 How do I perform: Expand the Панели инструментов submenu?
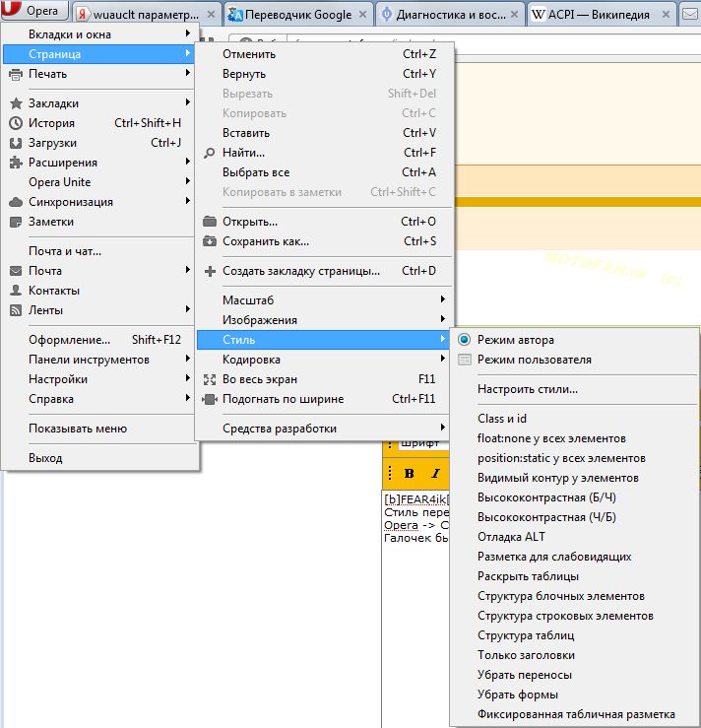pos(98,360)
